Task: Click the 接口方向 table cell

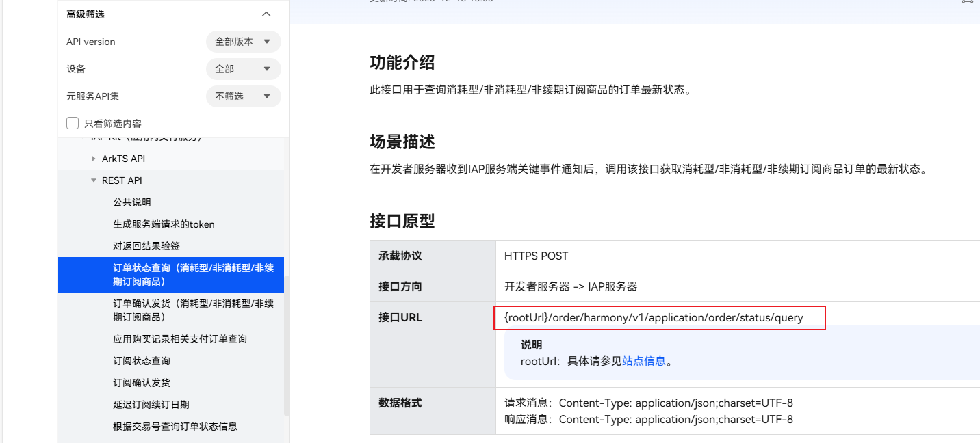Action: (433, 287)
